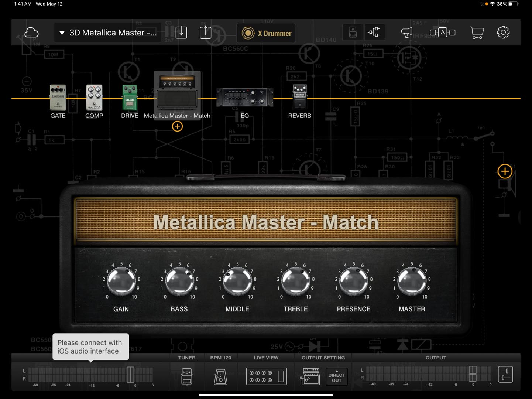Adjust the TREBLE knob
The height and width of the screenshot is (399, 532).
(296, 281)
